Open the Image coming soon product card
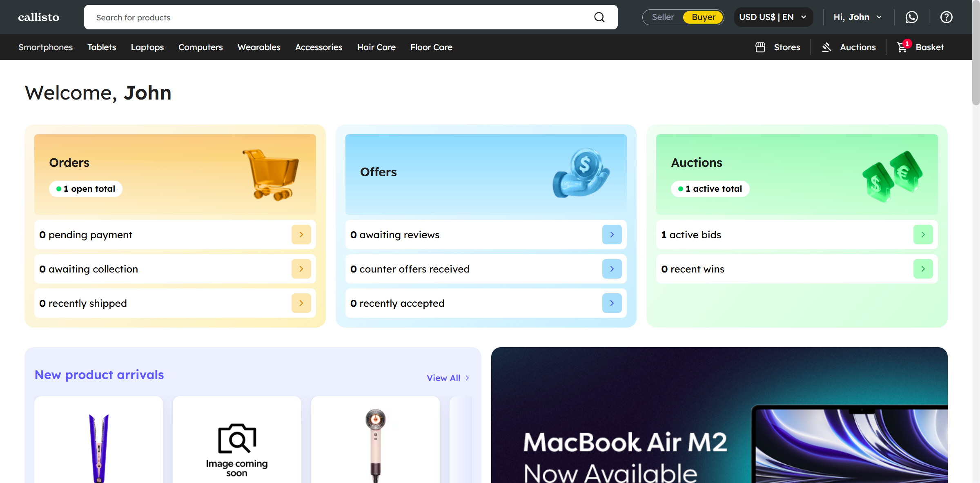This screenshot has width=980, height=483. pos(237,440)
